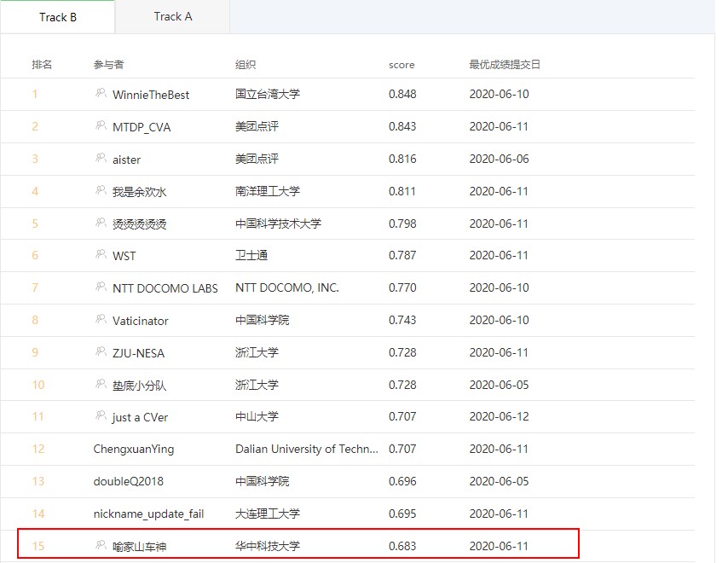
Task: Select participant name 垫底小分队
Action: pos(139,386)
